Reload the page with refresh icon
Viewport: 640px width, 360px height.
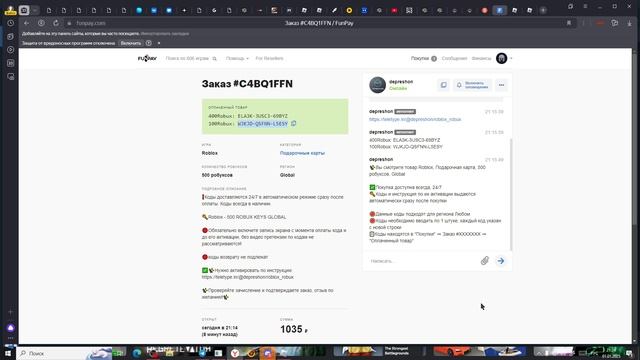pos(56,23)
